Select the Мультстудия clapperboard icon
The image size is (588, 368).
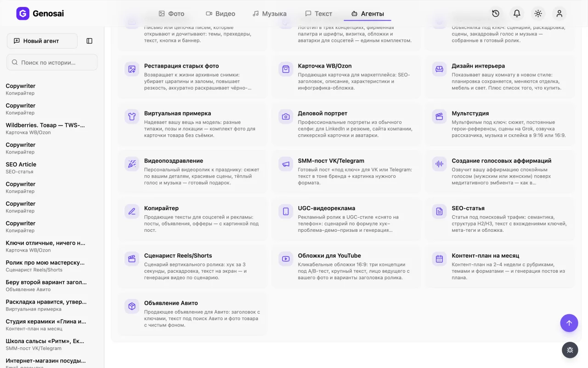(440, 116)
